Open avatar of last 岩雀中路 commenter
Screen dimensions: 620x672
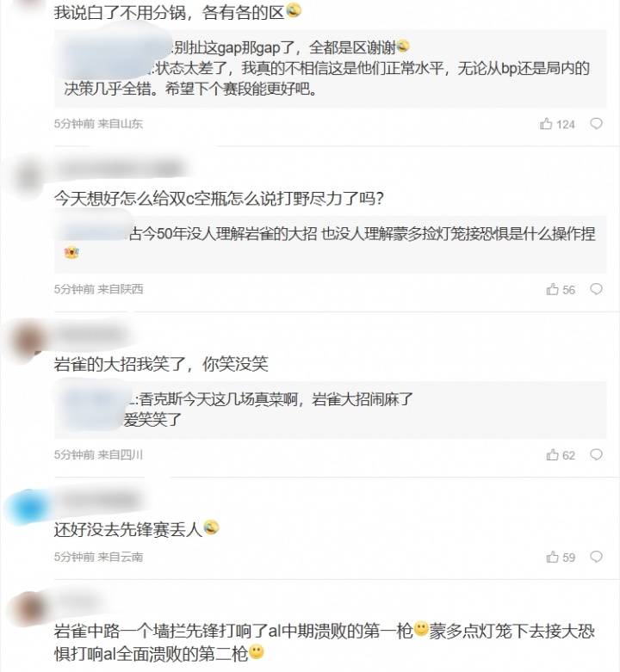[28, 608]
